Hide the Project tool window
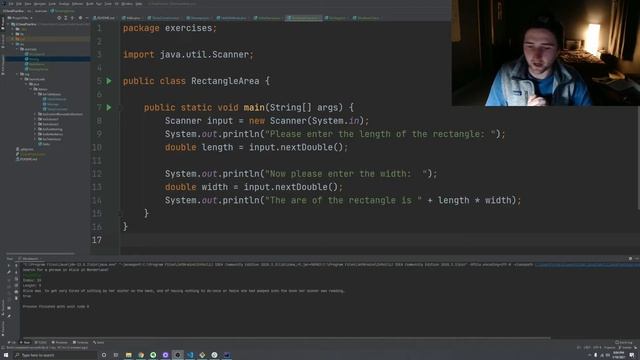This screenshot has width=640, height=360. [87, 18]
